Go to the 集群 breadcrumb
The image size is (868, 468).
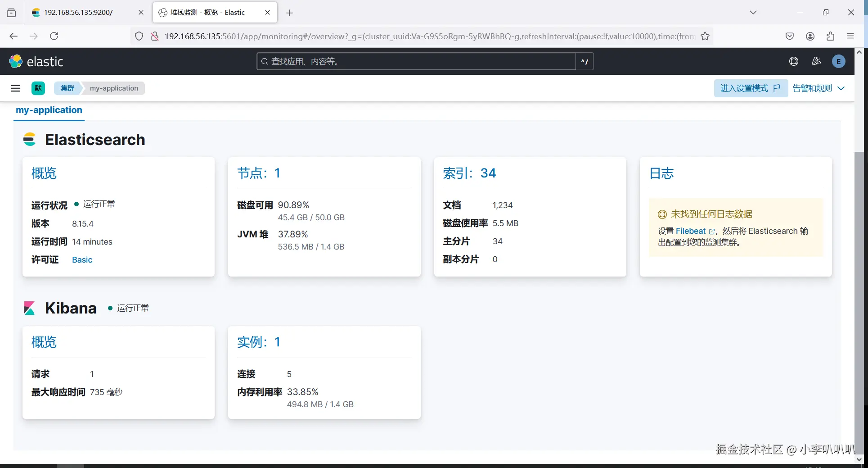(x=67, y=88)
